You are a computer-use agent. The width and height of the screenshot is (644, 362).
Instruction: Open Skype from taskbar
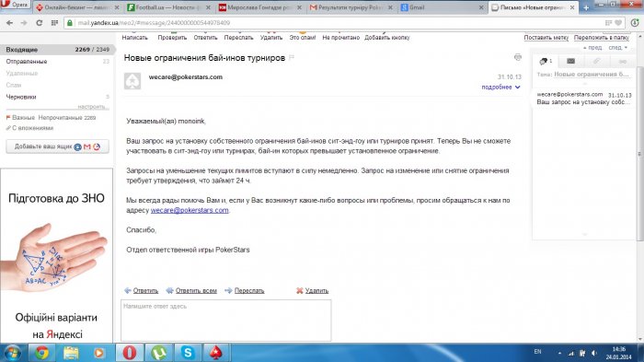pos(188,353)
